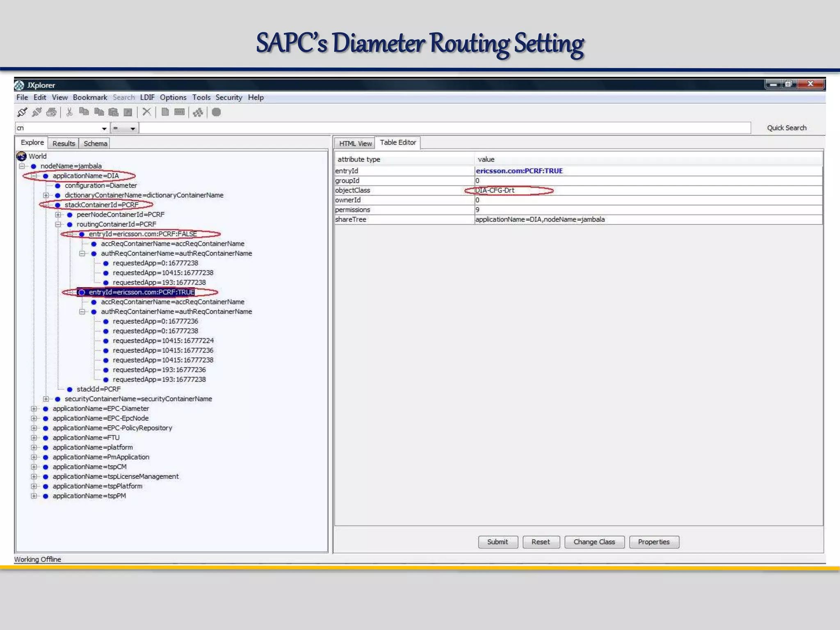This screenshot has height=630, width=840.
Task: Expand applicationName=platform node
Action: (x=34, y=447)
